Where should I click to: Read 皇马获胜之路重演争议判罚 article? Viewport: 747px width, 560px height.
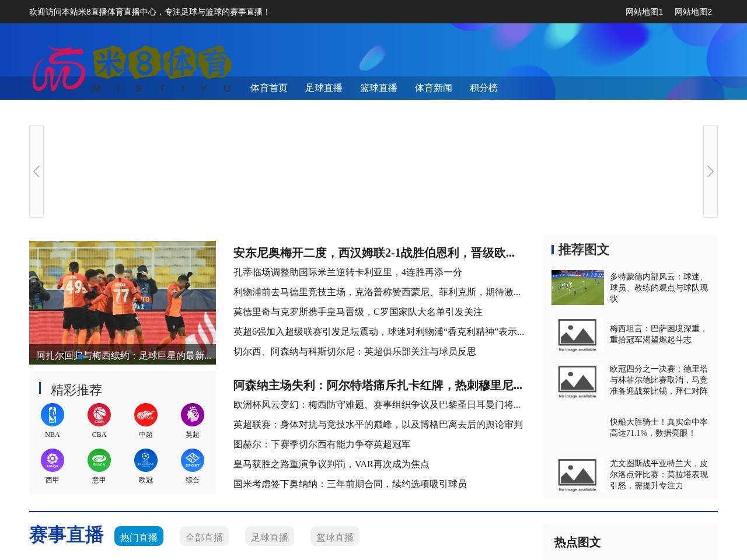[331, 464]
